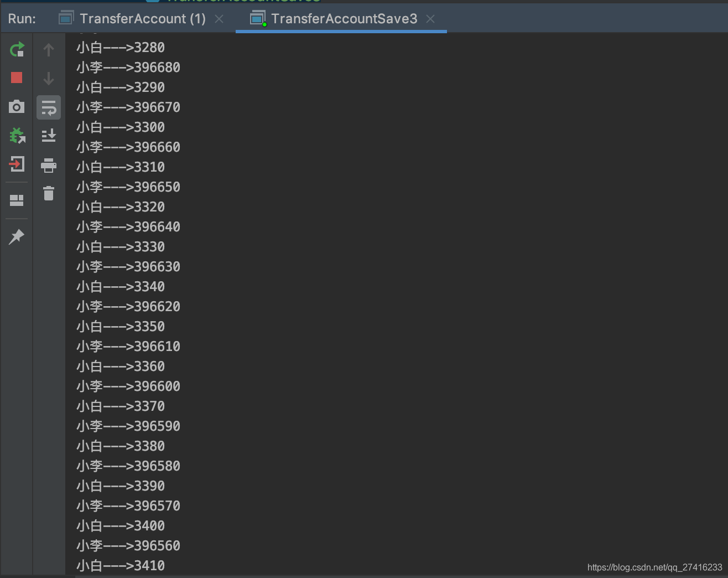Click output line 小白---->3330
Image resolution: width=728 pixels, height=578 pixels.
pyautogui.click(x=121, y=247)
